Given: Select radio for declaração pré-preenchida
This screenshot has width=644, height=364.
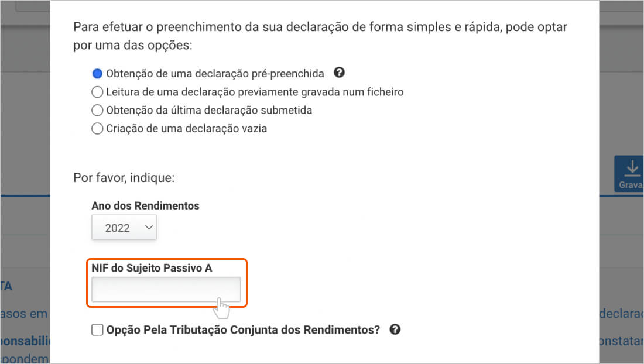Looking at the screenshot, I should (97, 74).
